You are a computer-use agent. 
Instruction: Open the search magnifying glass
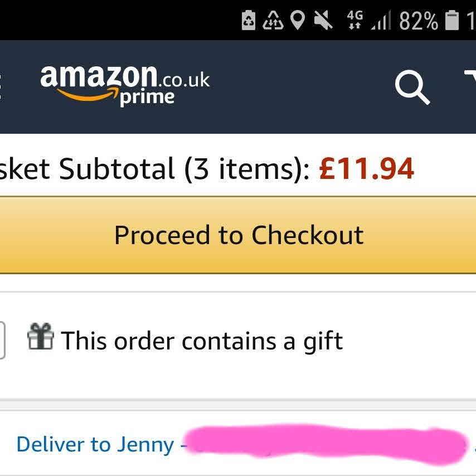412,88
